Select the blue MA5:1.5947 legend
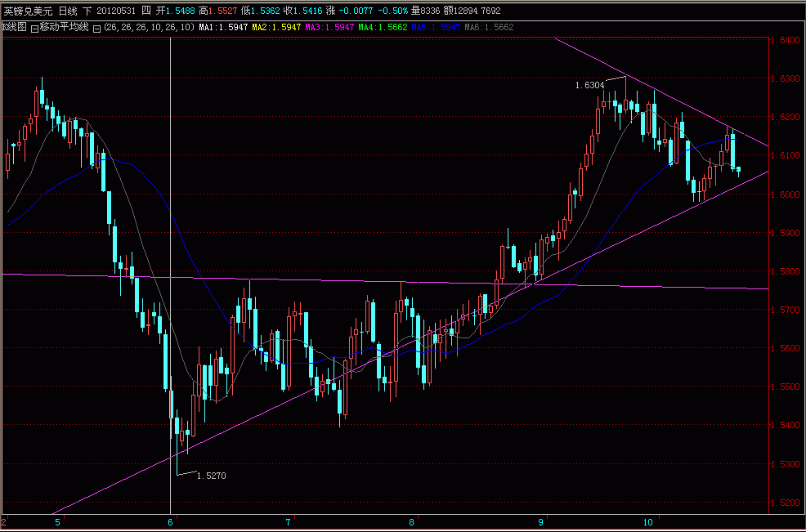Image resolution: width=806 pixels, height=532 pixels. click(436, 27)
